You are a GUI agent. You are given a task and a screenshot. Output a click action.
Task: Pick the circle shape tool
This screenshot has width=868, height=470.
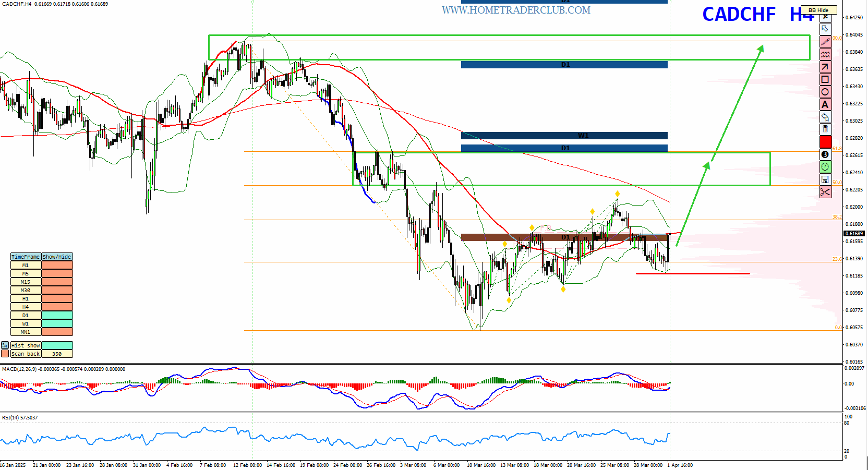coord(825,92)
